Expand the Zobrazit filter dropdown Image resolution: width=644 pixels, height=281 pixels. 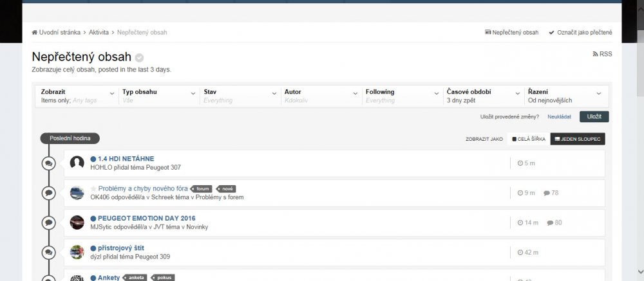coord(77,96)
